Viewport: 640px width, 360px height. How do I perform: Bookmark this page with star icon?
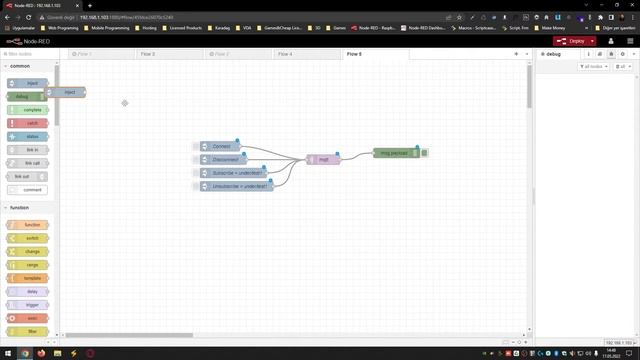(x=459, y=18)
